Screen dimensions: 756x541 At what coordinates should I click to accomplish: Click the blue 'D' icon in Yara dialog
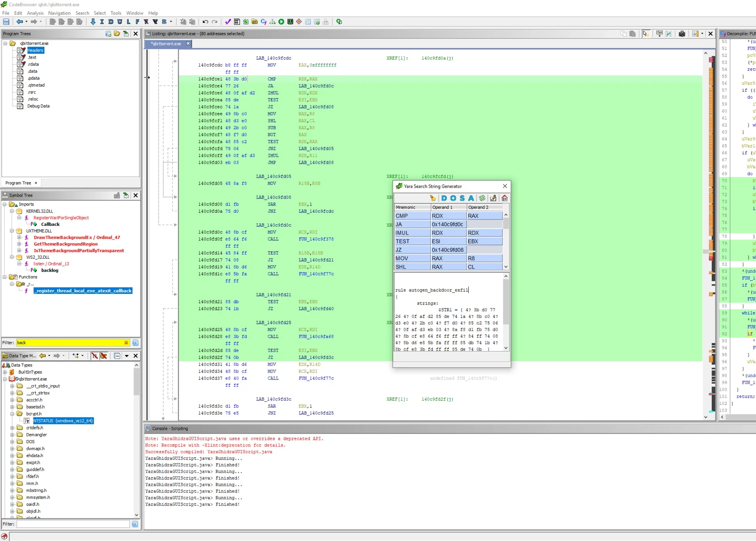click(444, 198)
